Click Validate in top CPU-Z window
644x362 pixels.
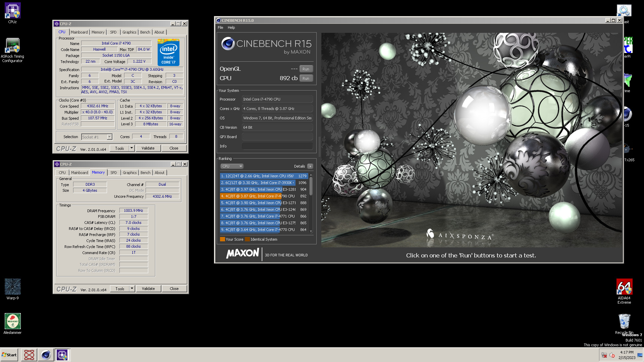[x=148, y=148]
